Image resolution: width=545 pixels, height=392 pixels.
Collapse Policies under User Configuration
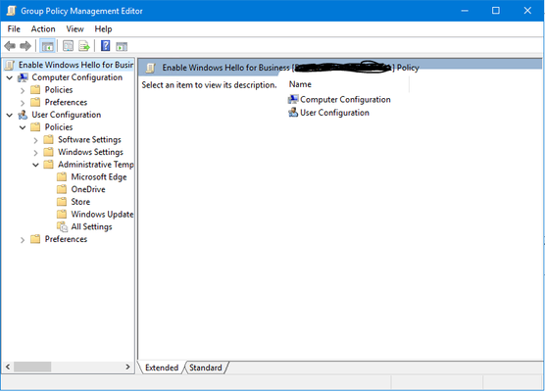tap(23, 127)
